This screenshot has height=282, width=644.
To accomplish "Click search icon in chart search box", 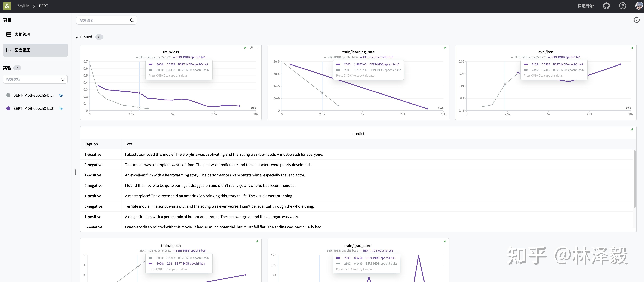I will 132,21.
